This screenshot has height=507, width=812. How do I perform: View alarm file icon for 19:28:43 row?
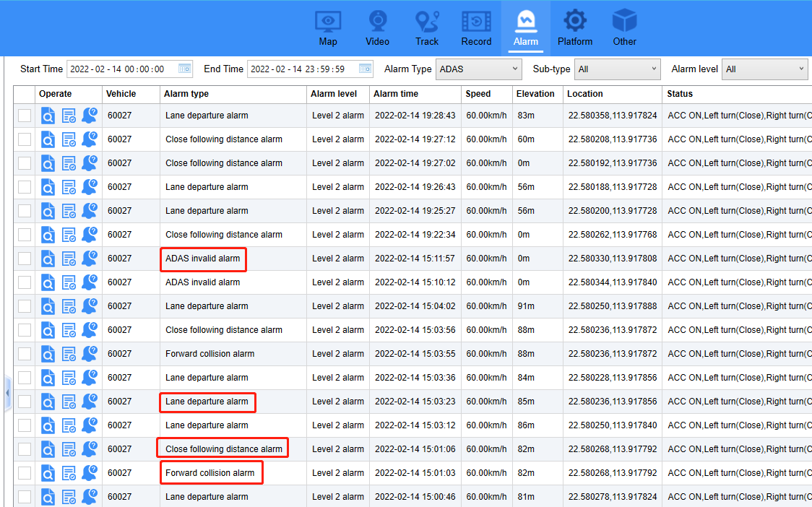click(x=48, y=116)
